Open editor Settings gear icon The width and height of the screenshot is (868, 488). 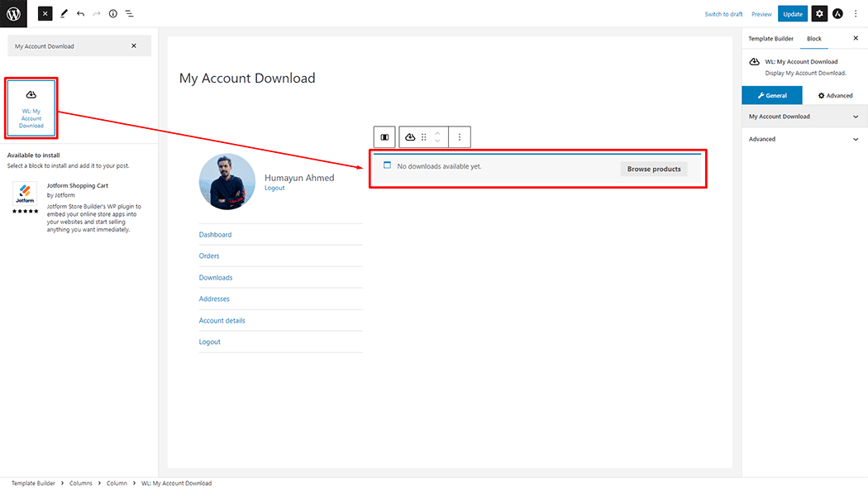tap(818, 13)
